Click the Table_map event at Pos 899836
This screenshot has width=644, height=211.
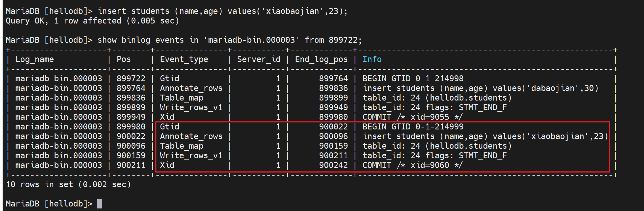[181, 98]
